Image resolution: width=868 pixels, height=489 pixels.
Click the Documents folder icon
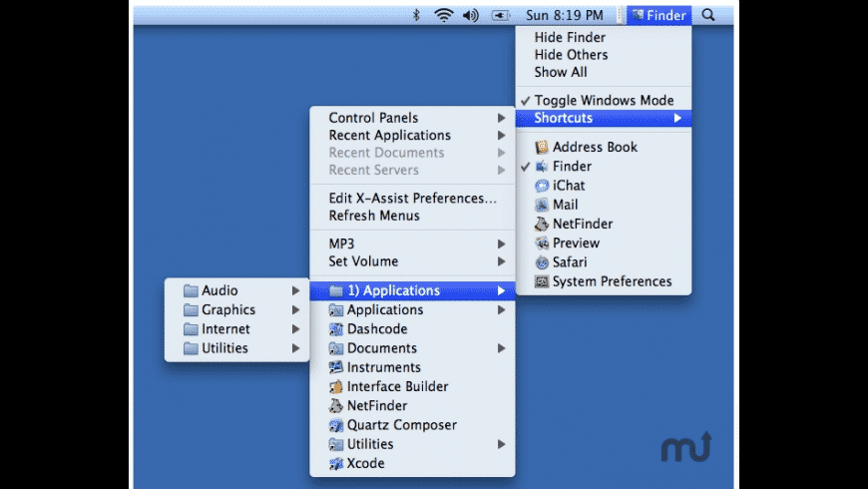335,348
